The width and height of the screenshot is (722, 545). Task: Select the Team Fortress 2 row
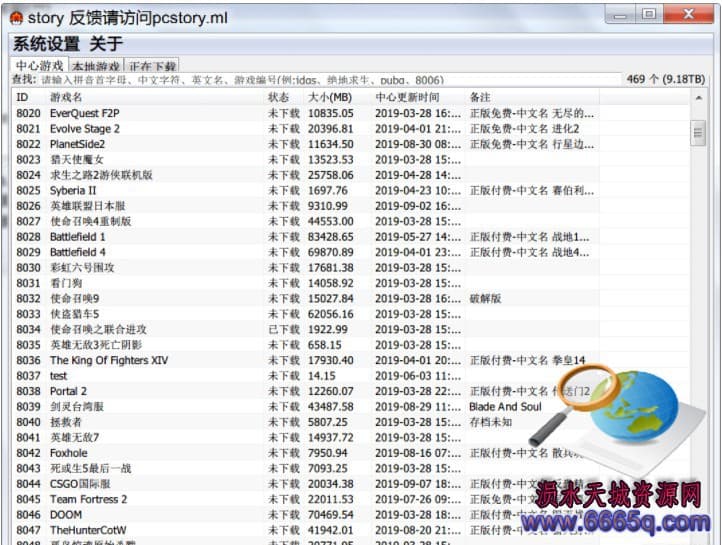click(x=352, y=499)
